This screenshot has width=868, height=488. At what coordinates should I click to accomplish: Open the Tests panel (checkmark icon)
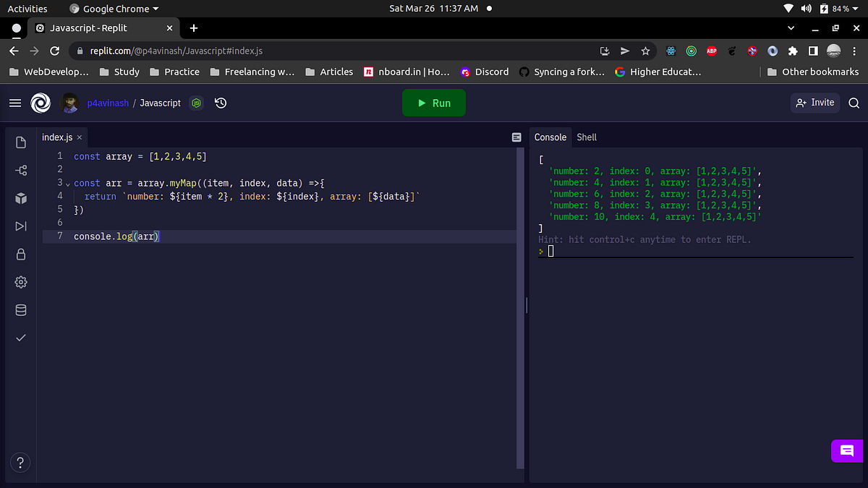click(x=20, y=337)
